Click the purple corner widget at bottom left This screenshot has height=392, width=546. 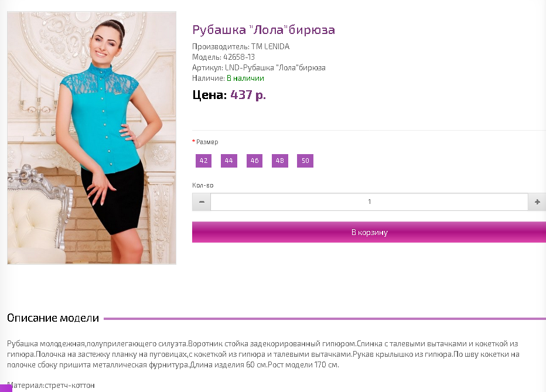point(6,388)
